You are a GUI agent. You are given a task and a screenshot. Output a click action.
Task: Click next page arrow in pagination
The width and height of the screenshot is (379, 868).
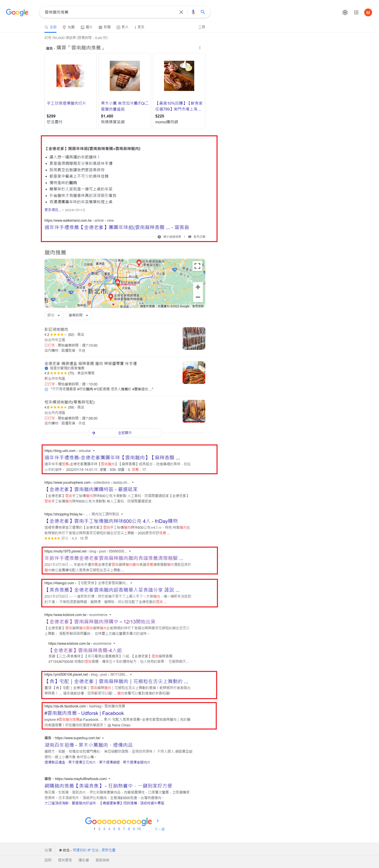tap(158, 821)
